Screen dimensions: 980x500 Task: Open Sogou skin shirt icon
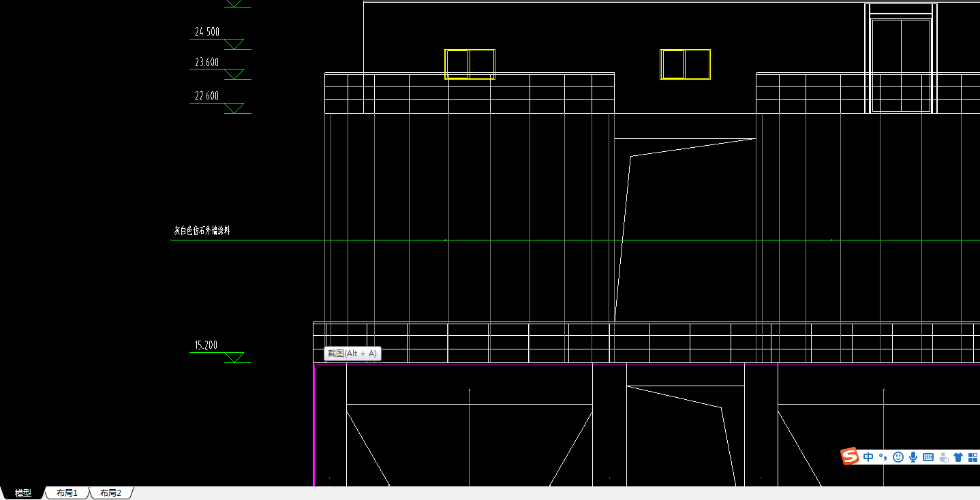[x=958, y=457]
